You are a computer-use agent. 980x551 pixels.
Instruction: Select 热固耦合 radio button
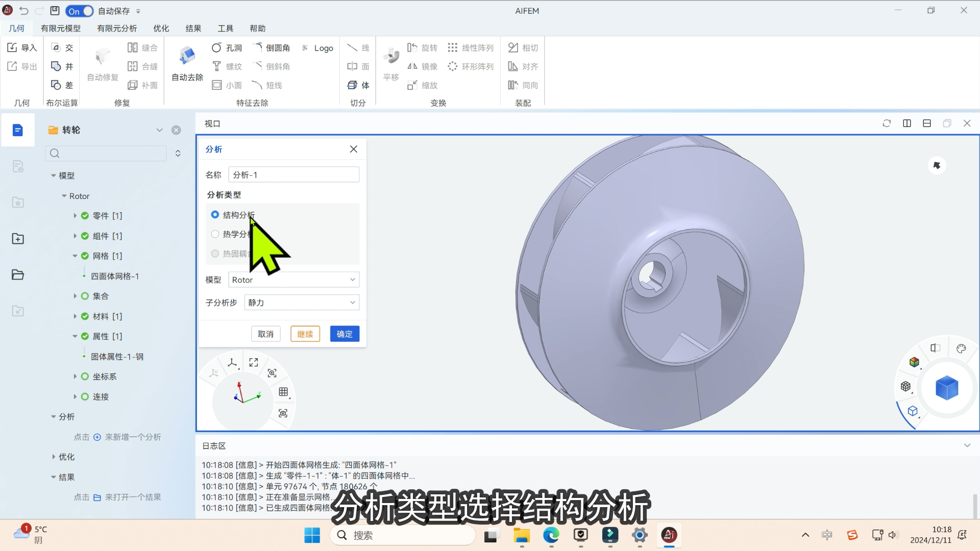(x=215, y=253)
